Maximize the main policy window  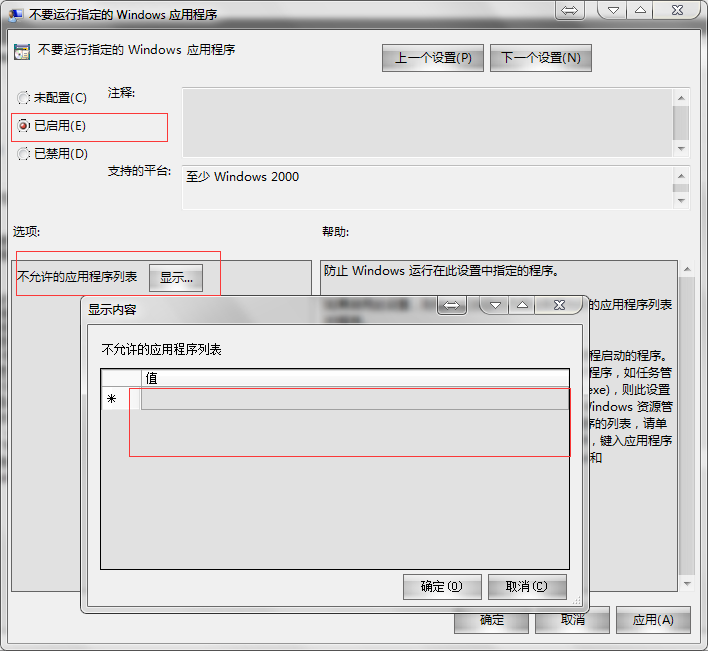640,10
